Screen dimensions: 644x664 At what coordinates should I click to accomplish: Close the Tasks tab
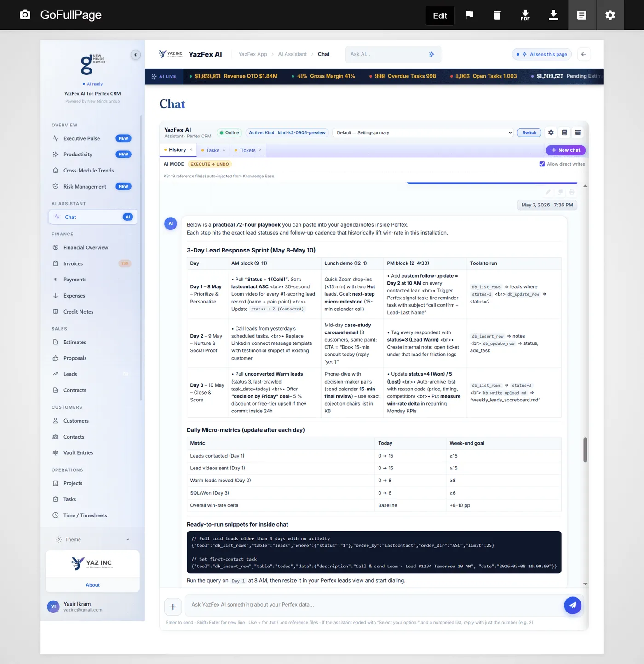[224, 150]
